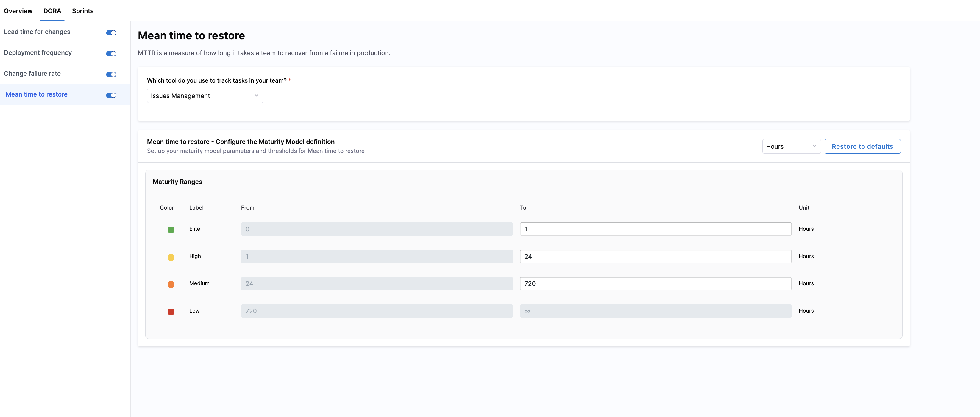The width and height of the screenshot is (980, 417).
Task: Focus the High To field showing 24
Action: (655, 257)
